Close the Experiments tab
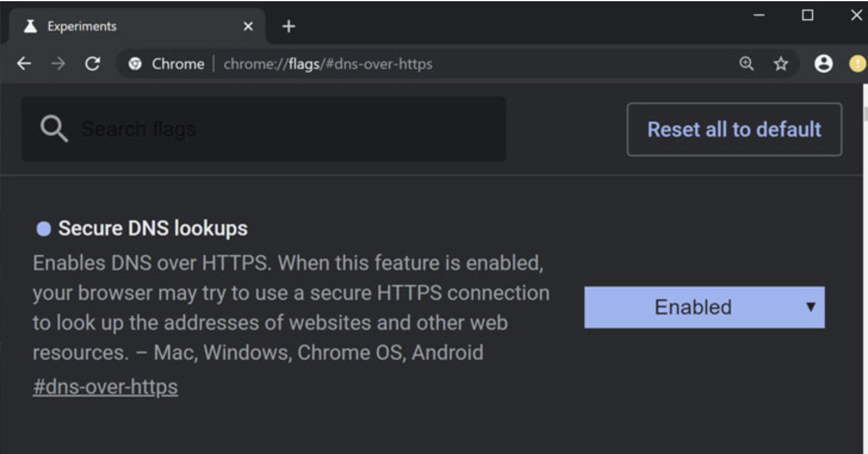The width and height of the screenshot is (868, 454). point(248,26)
